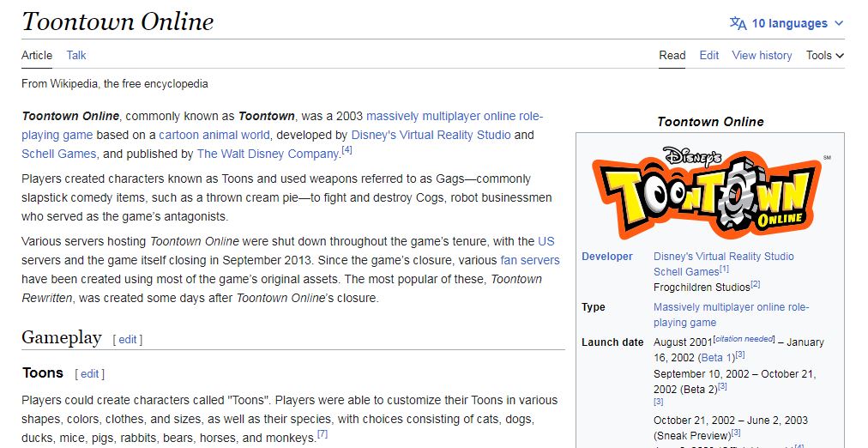The width and height of the screenshot is (868, 448).
Task: Click the language translation icon
Action: (738, 23)
